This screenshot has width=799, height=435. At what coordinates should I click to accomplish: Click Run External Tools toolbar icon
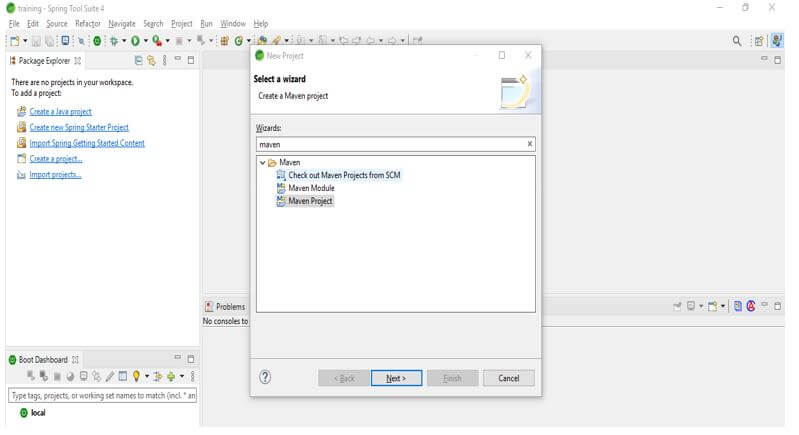click(157, 41)
